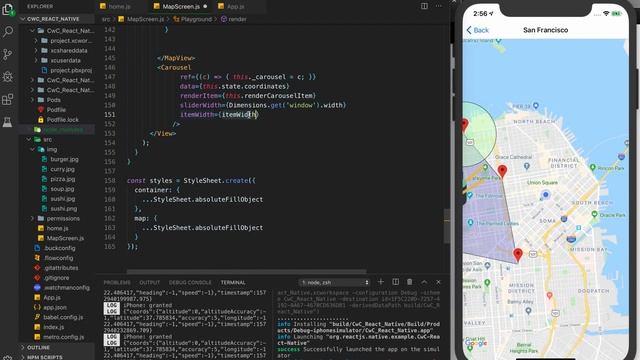Go Back in the simulator app
Image resolution: width=640 pixels, height=360 pixels.
[477, 30]
